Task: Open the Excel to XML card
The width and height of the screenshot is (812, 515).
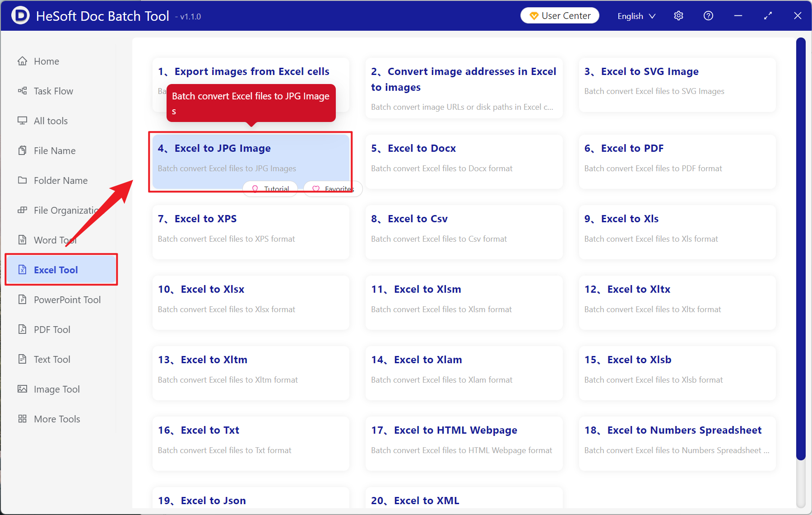Action: (x=464, y=498)
